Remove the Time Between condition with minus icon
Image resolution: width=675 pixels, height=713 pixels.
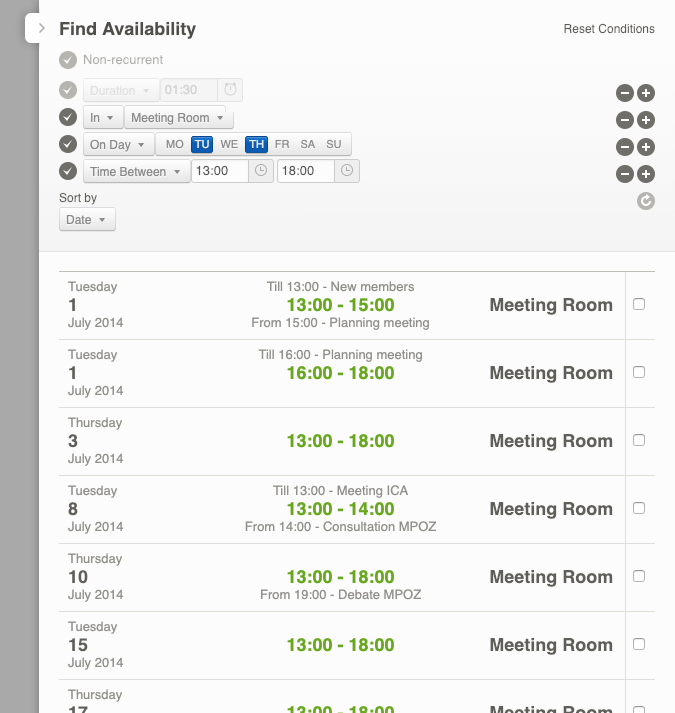click(x=624, y=174)
